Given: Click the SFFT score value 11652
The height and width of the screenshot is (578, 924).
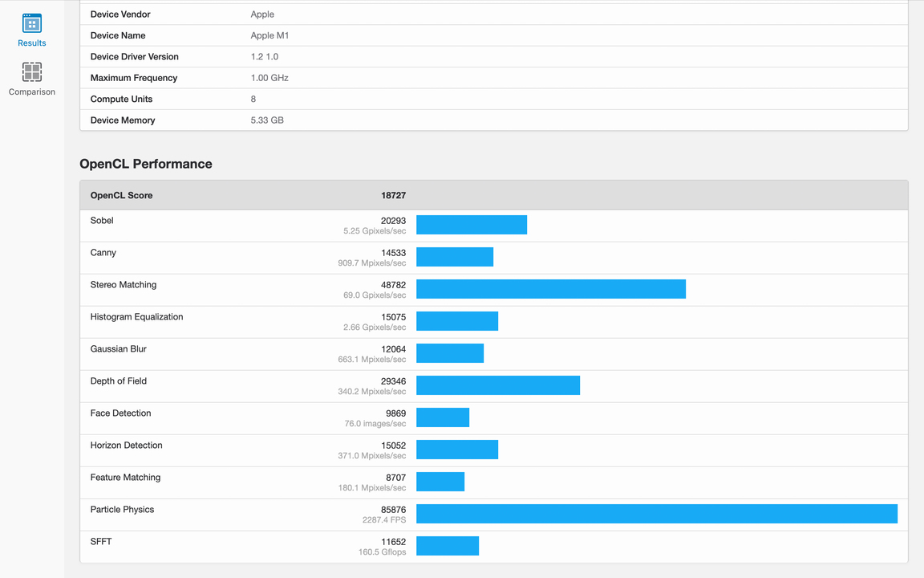Looking at the screenshot, I should (x=393, y=542).
